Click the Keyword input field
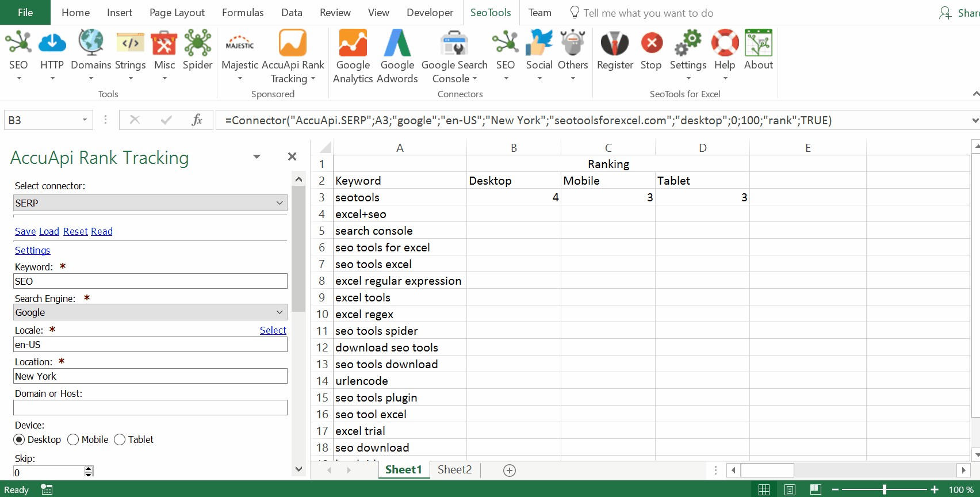 [150, 281]
